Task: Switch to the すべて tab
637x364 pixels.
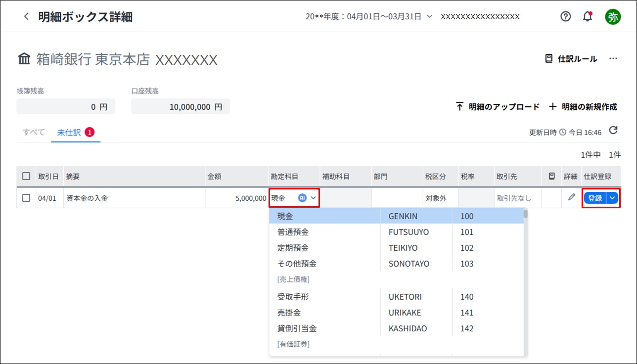Action: point(34,133)
